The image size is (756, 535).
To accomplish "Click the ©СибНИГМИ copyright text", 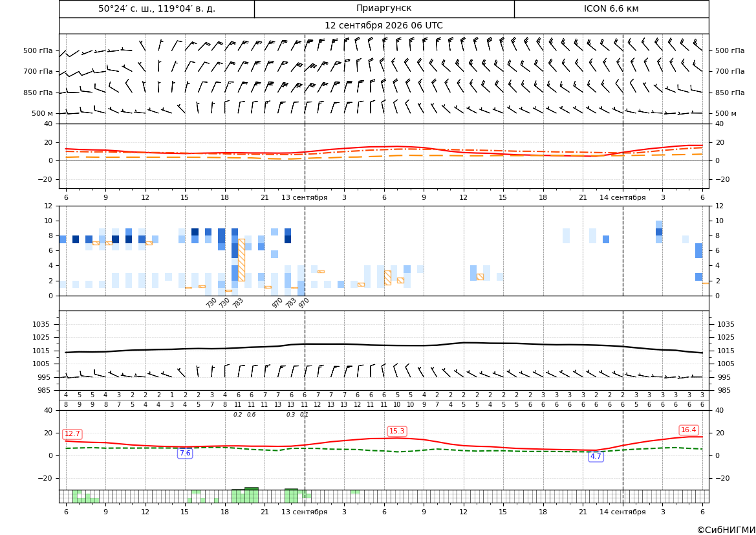I will (x=726, y=530).
